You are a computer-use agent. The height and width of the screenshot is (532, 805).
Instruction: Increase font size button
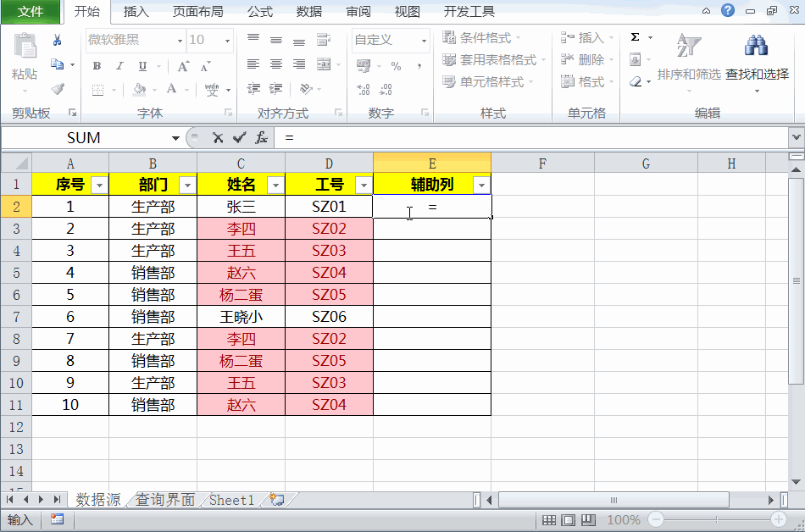point(183,66)
